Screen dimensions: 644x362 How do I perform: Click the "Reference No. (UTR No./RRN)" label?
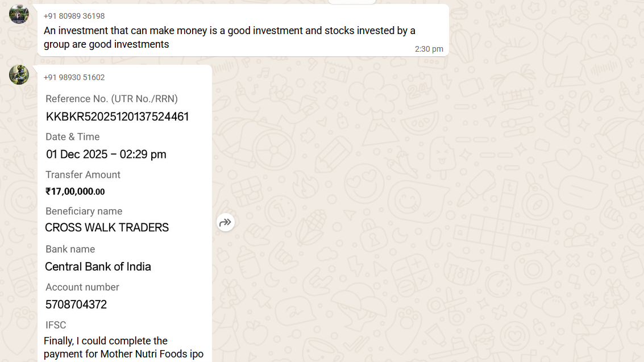click(x=111, y=99)
